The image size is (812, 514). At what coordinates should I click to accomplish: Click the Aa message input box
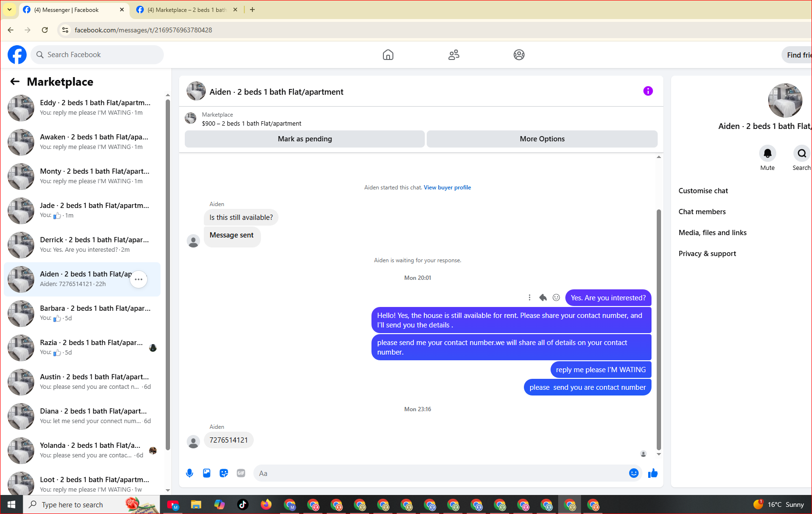[448, 473]
